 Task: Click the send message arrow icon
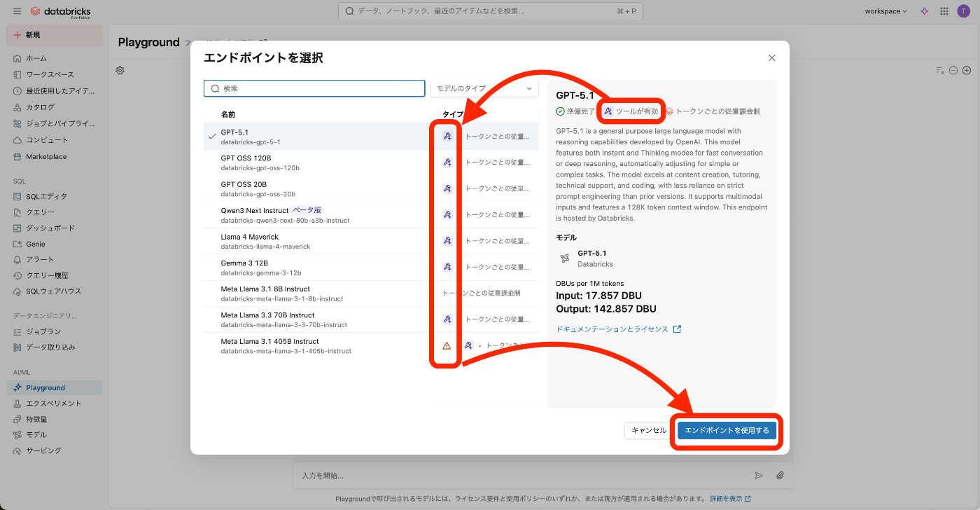[759, 476]
